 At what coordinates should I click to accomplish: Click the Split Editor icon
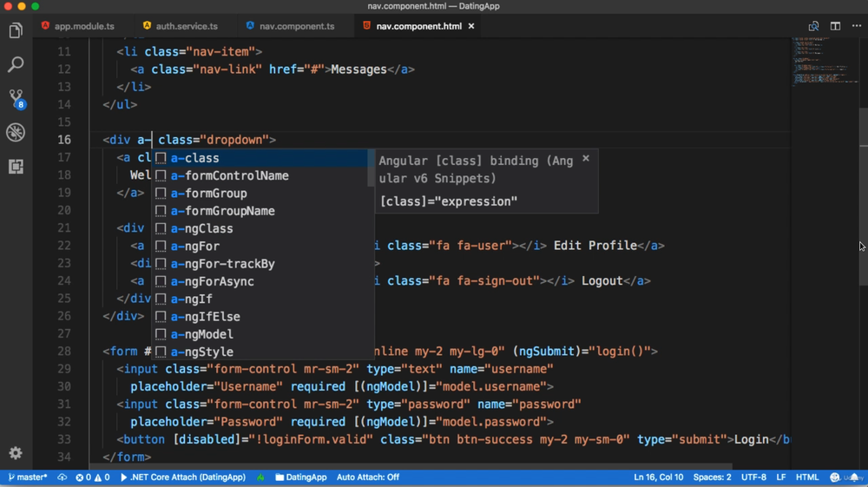point(835,26)
